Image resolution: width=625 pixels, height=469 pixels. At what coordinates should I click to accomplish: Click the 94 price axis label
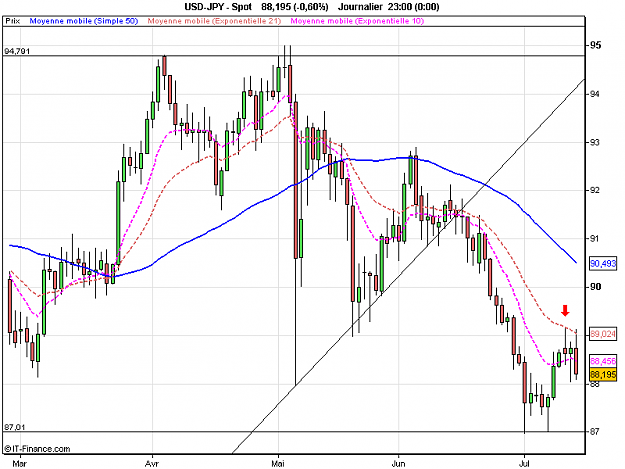pyautogui.click(x=594, y=94)
